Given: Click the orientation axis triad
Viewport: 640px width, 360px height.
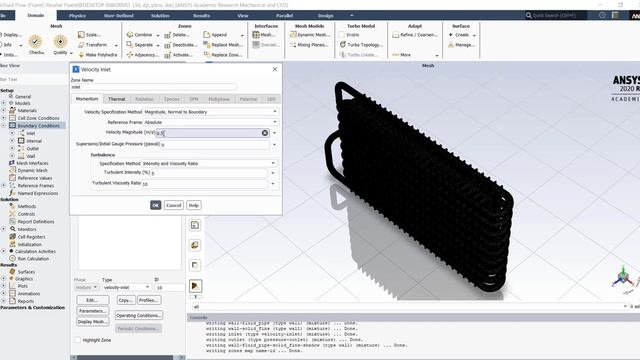Looking at the screenshot, I should (x=622, y=279).
